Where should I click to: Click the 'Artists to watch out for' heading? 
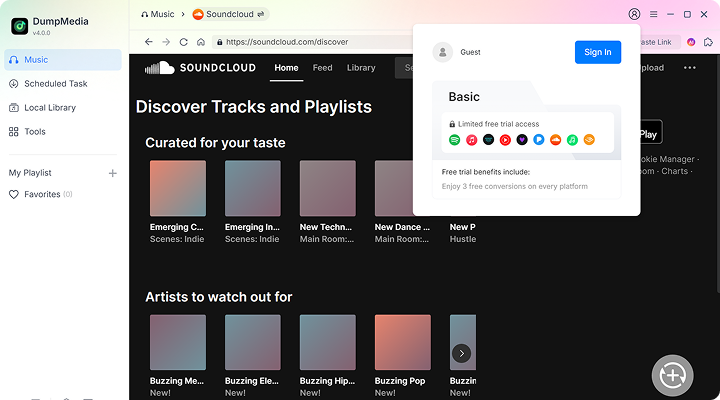219,297
